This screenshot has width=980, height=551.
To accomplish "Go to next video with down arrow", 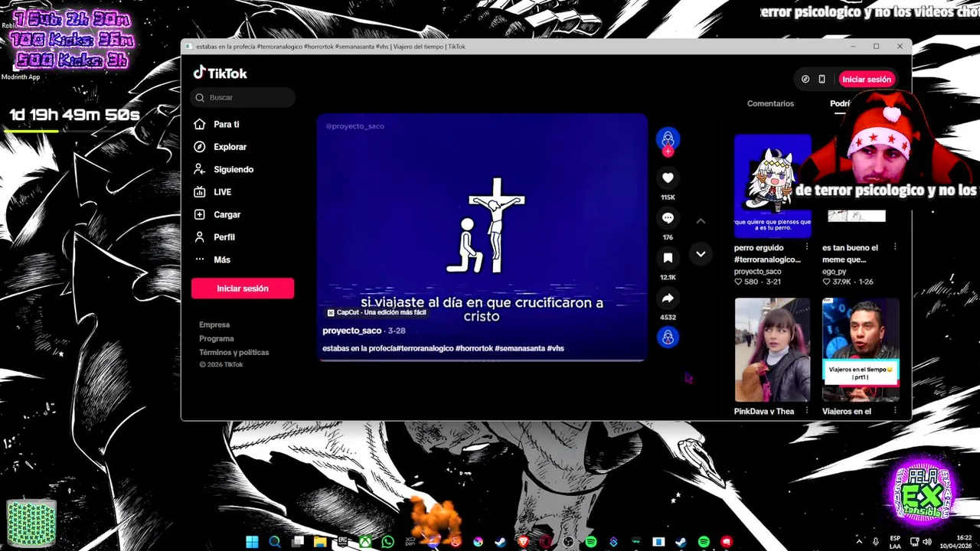I will (701, 254).
